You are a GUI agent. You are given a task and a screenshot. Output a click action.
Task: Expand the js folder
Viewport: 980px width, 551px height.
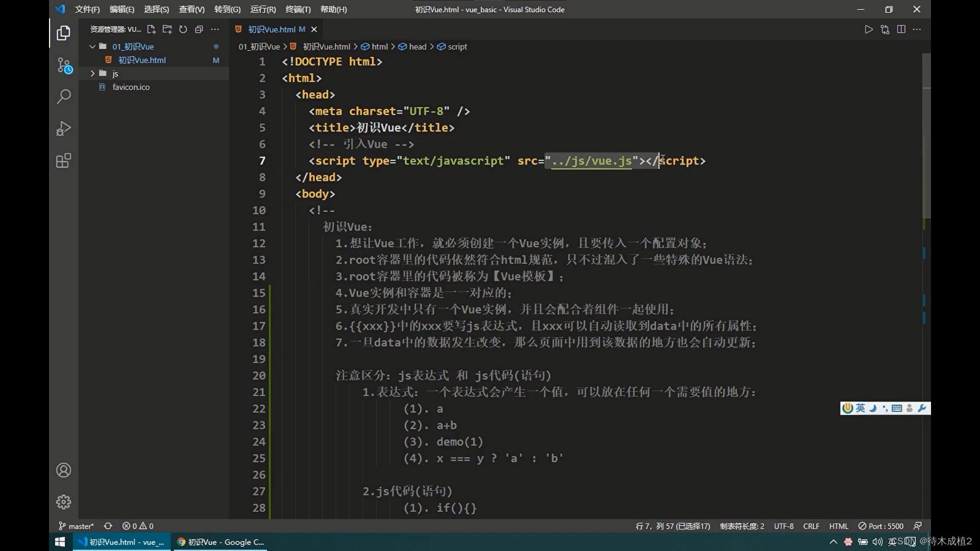click(92, 73)
